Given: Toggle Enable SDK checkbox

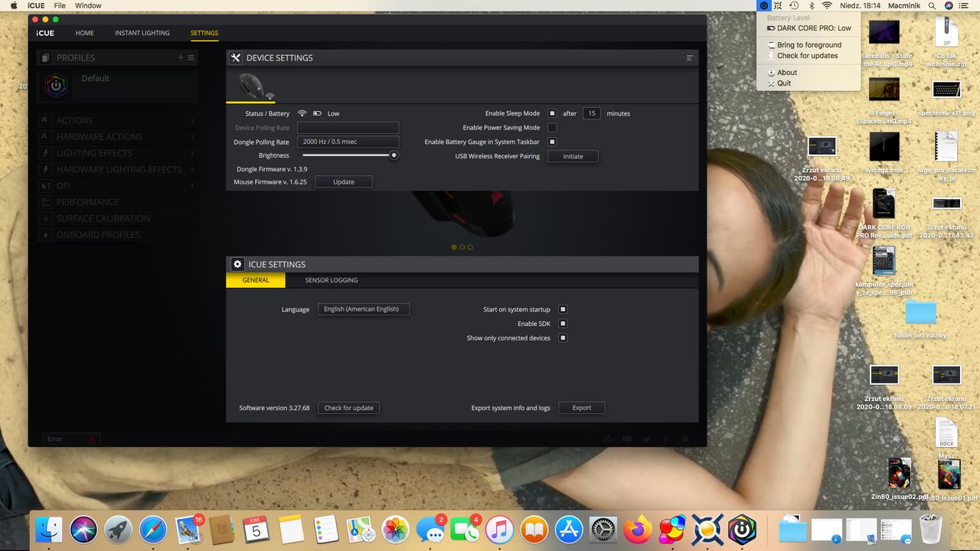Looking at the screenshot, I should pos(563,324).
